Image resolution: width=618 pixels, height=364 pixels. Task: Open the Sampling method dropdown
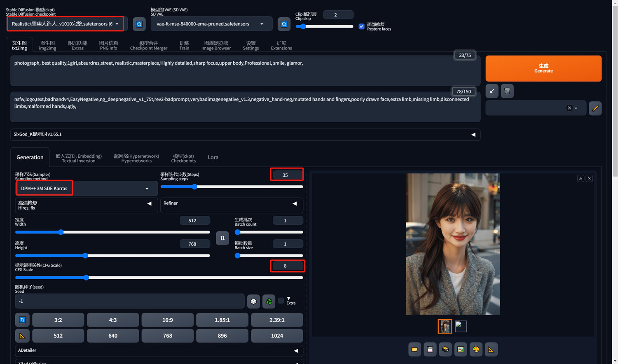[86, 189]
